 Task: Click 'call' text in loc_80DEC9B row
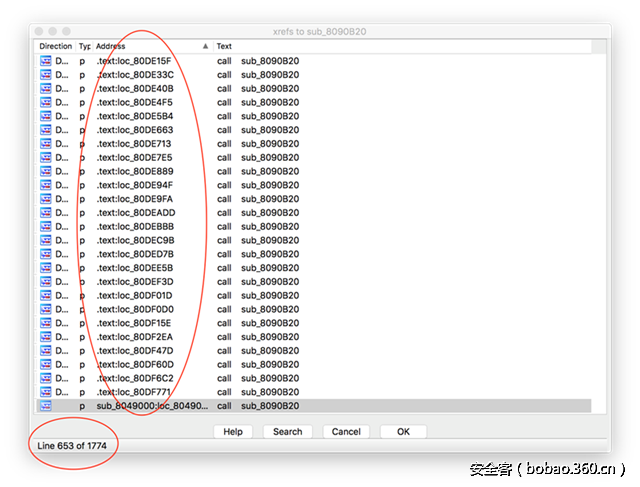[224, 240]
